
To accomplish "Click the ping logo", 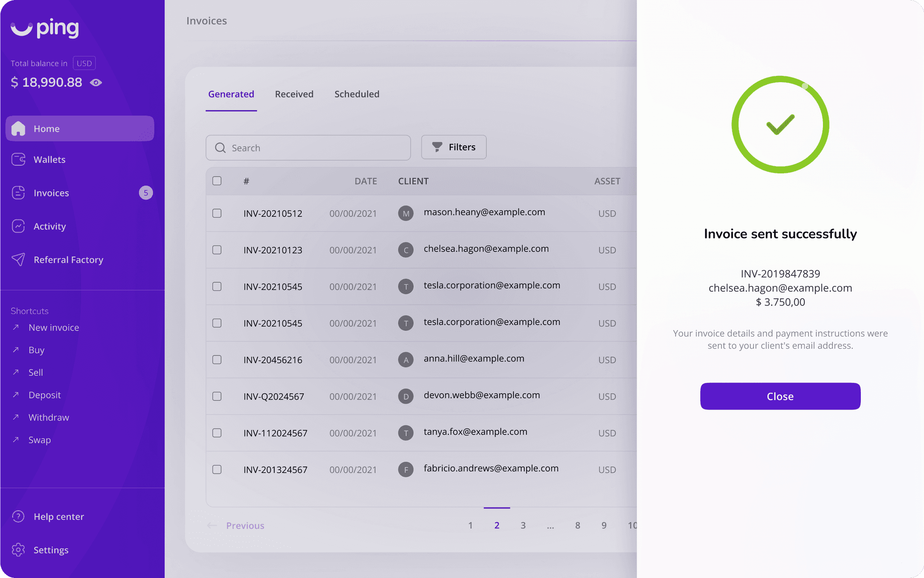I will [x=44, y=28].
